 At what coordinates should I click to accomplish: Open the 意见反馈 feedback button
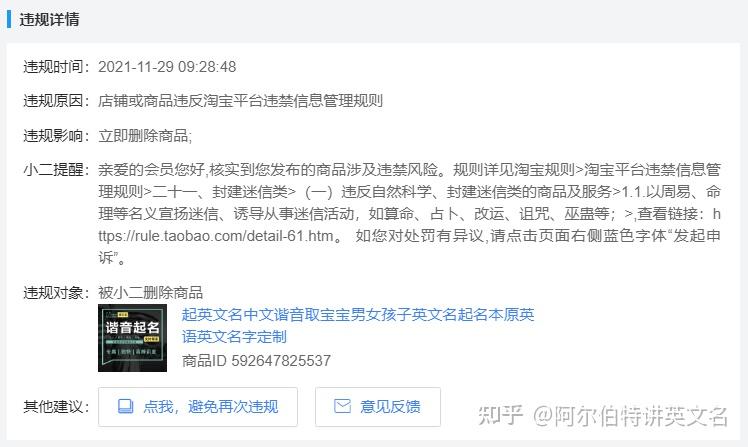[377, 407]
